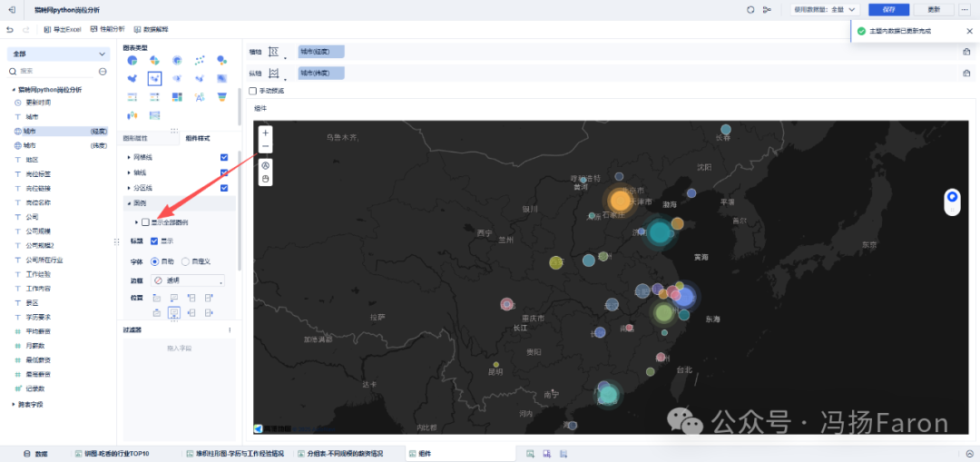Click the redo arrow icon
This screenshot has height=462, width=980.
[25, 29]
